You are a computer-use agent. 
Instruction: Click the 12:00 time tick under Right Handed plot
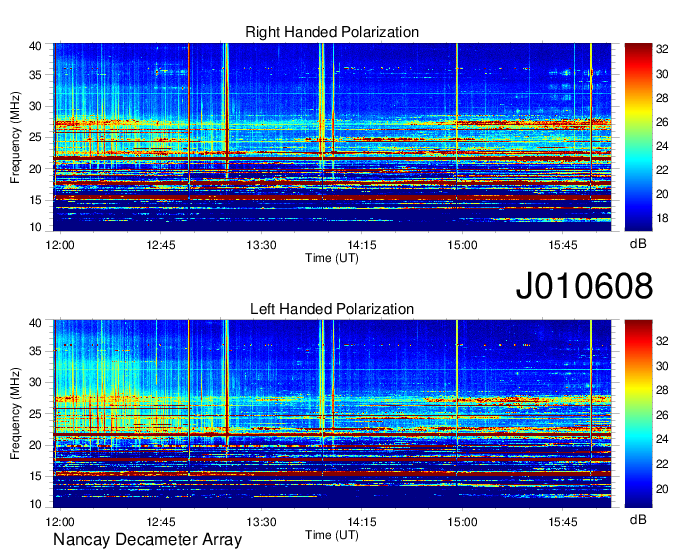pyautogui.click(x=60, y=245)
